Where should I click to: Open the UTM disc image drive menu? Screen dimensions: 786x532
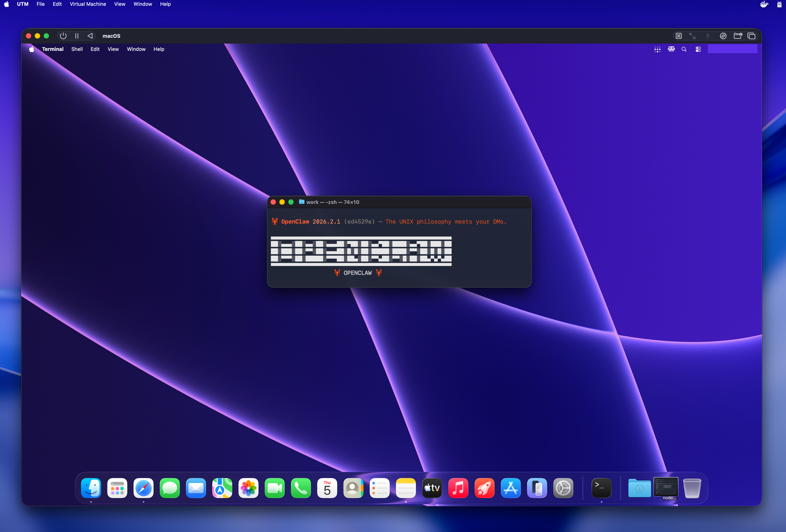pyautogui.click(x=723, y=36)
